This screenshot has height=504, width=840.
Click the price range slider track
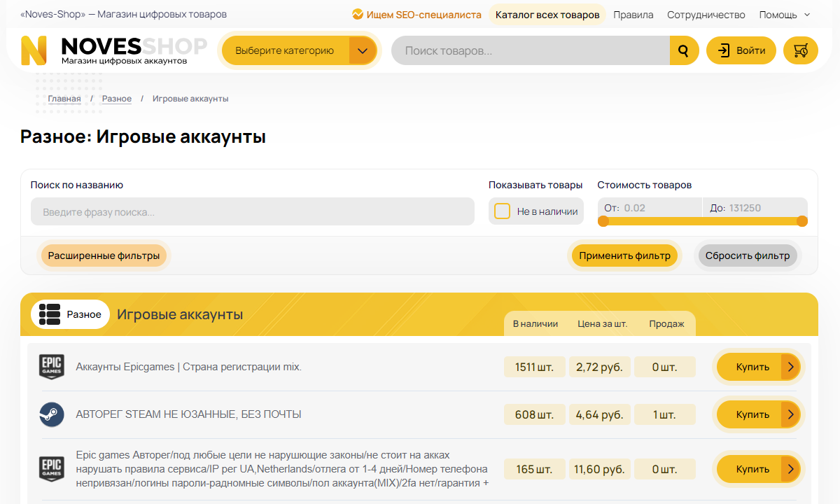[x=703, y=221]
